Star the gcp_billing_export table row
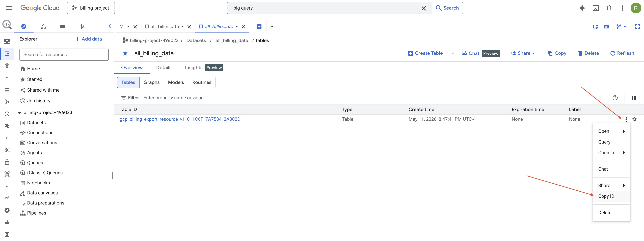 pyautogui.click(x=634, y=119)
